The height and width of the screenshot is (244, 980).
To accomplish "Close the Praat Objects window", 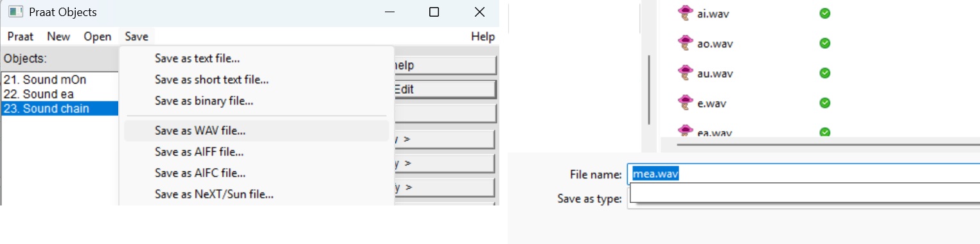I will coord(479,12).
